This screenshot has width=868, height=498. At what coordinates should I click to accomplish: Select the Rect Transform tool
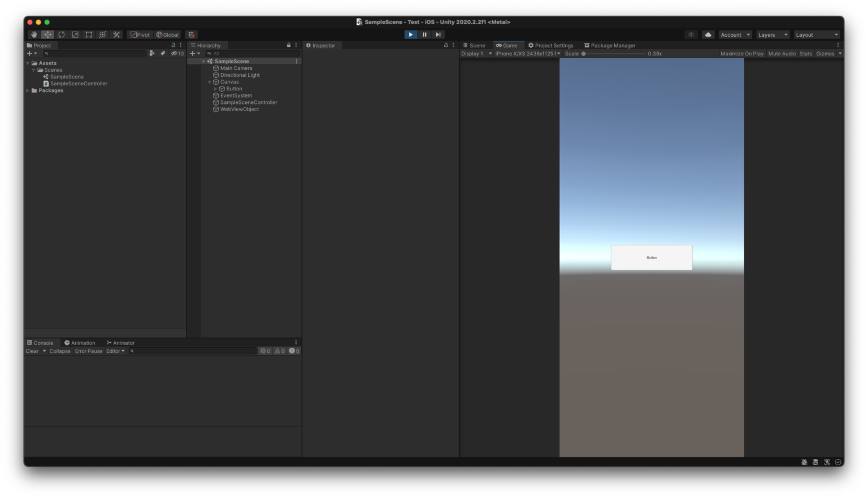click(x=88, y=34)
